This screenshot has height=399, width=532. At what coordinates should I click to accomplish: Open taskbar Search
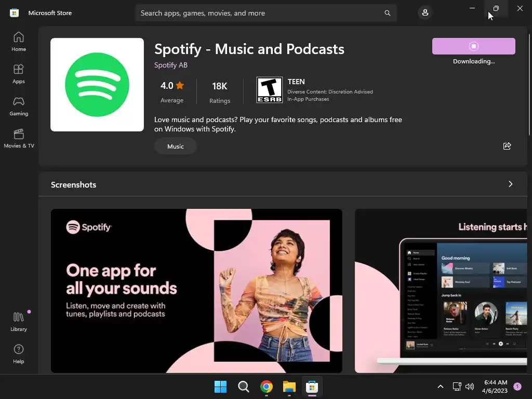click(243, 387)
